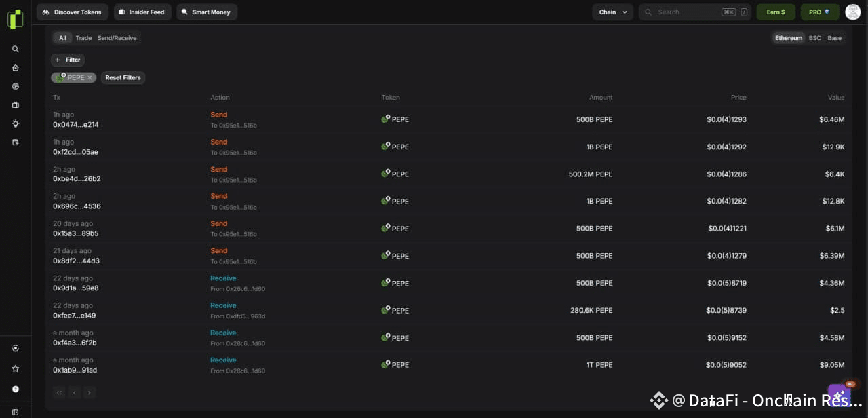Click PEPE token icon in 0x696c...4536 row
The height and width of the screenshot is (418, 868).
[385, 201]
